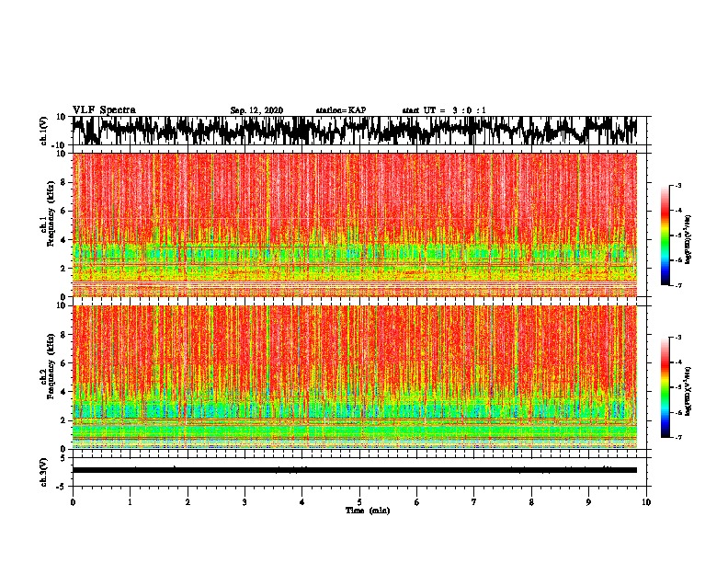Click the "6" kHz tick on ch.2 spectrogram

[x=63, y=362]
